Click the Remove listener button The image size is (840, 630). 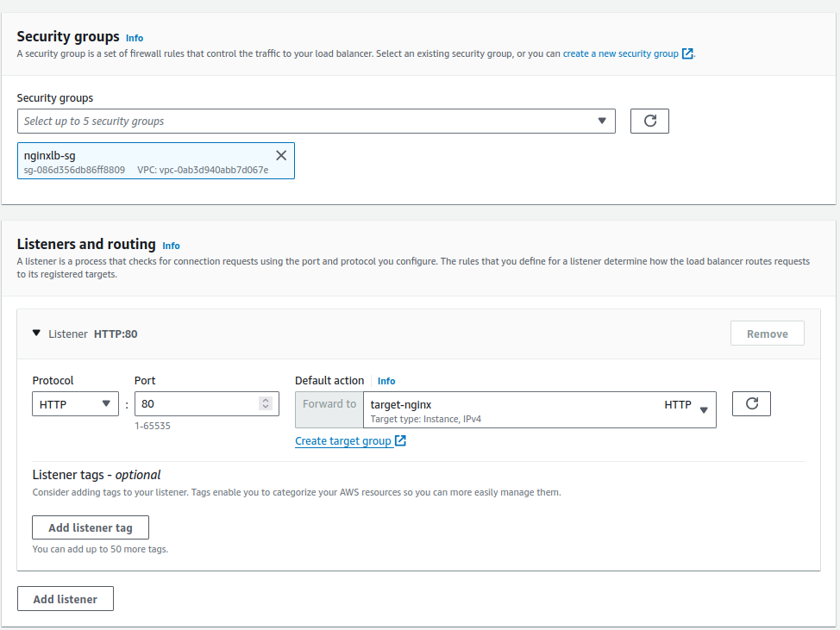tap(767, 334)
